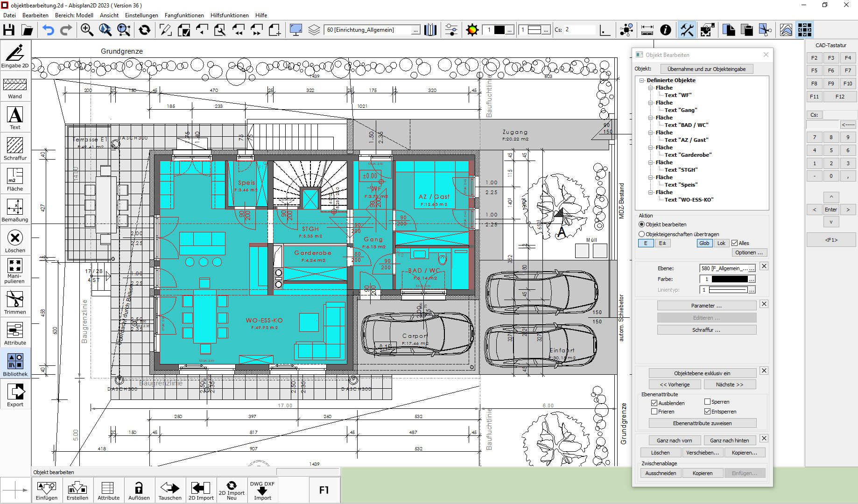Click the Schraffur ... button
This screenshot has height=504, width=858.
(x=706, y=330)
